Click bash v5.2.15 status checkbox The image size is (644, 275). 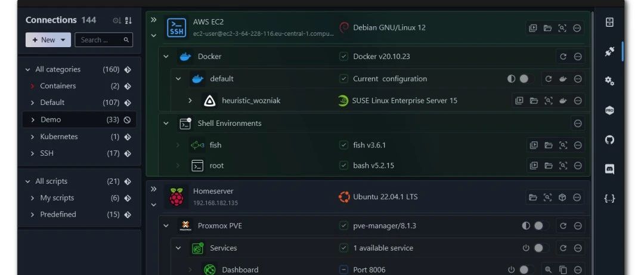[344, 166]
